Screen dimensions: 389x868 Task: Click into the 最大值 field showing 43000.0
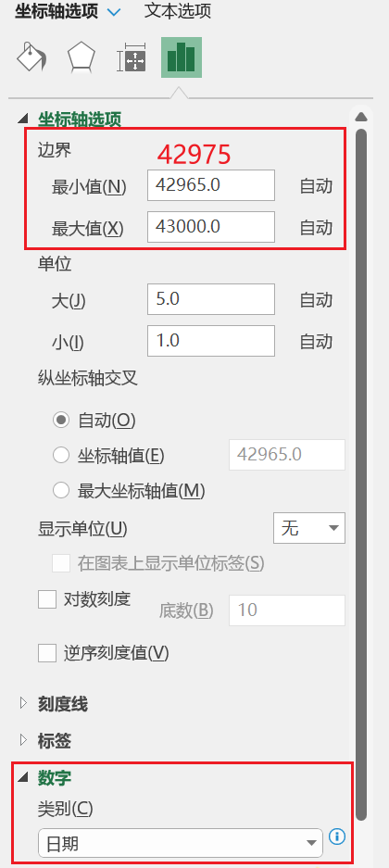pos(211,227)
